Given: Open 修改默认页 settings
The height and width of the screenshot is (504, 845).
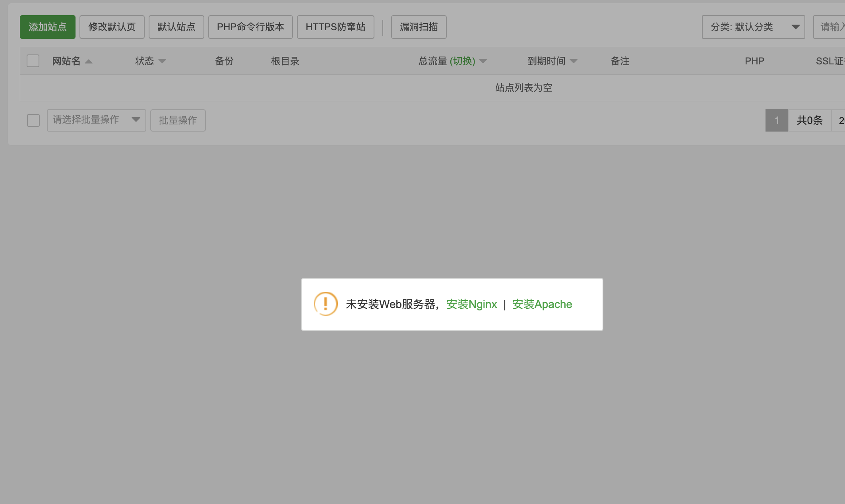Looking at the screenshot, I should 112,27.
